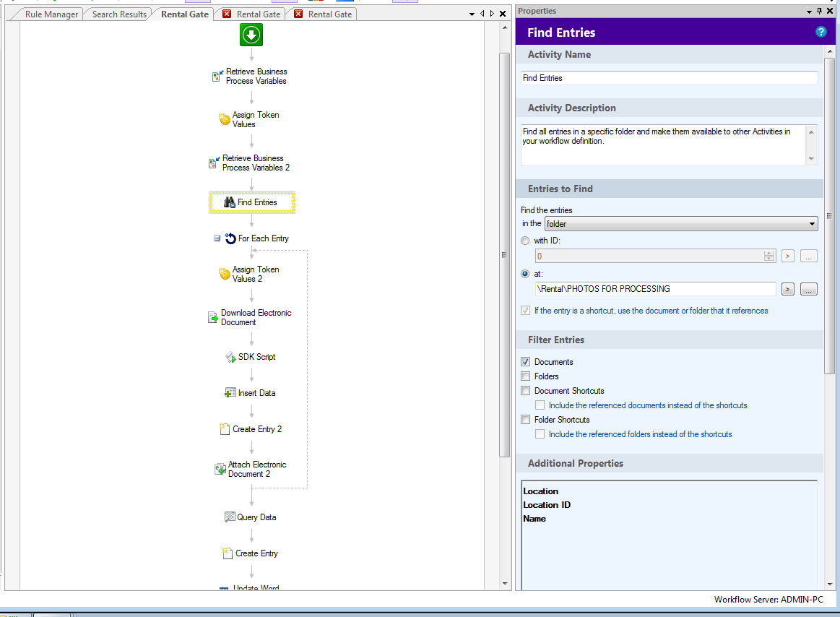
Task: Select Location ID in Additional Properties
Action: click(547, 505)
